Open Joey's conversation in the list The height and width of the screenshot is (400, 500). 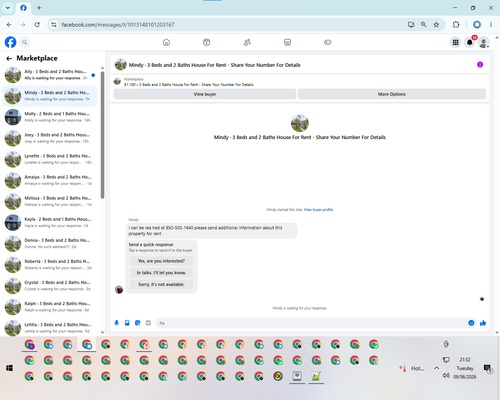click(50, 138)
